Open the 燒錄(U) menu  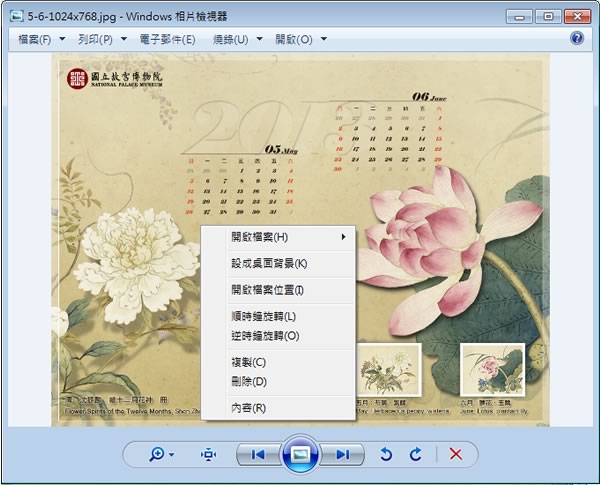(231, 39)
